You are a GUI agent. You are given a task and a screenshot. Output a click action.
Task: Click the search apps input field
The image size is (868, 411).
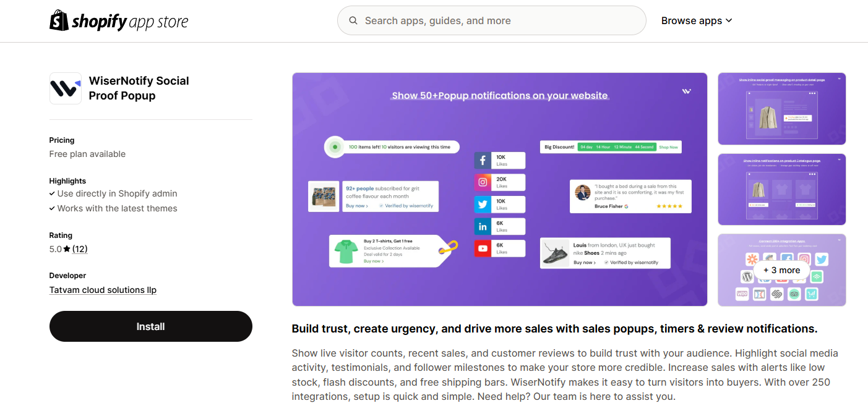[x=492, y=20]
